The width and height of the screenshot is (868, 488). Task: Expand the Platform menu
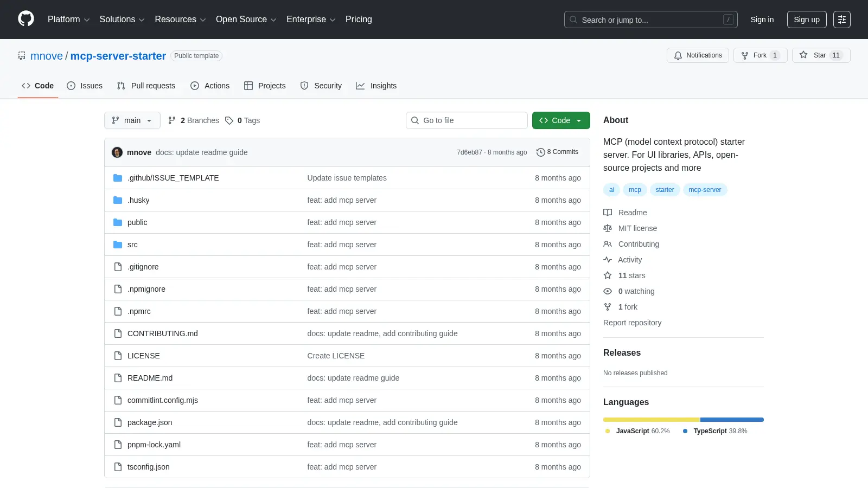pos(68,20)
